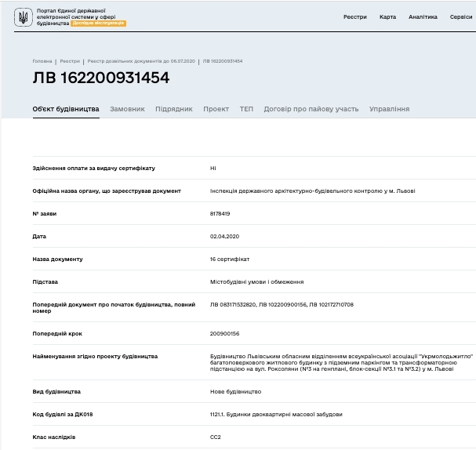Switch to the Замовник tab
Screen dimensions: 476x450
tap(127, 109)
